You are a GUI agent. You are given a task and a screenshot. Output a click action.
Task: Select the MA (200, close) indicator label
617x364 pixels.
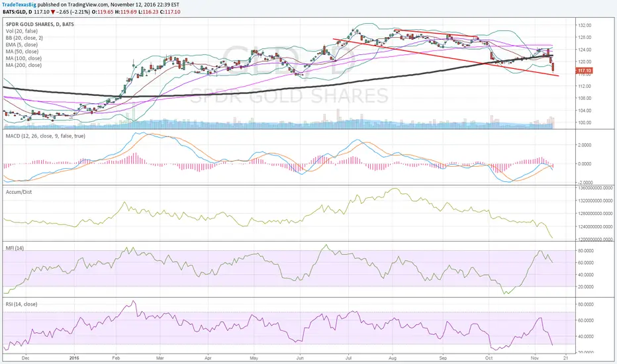24,65
